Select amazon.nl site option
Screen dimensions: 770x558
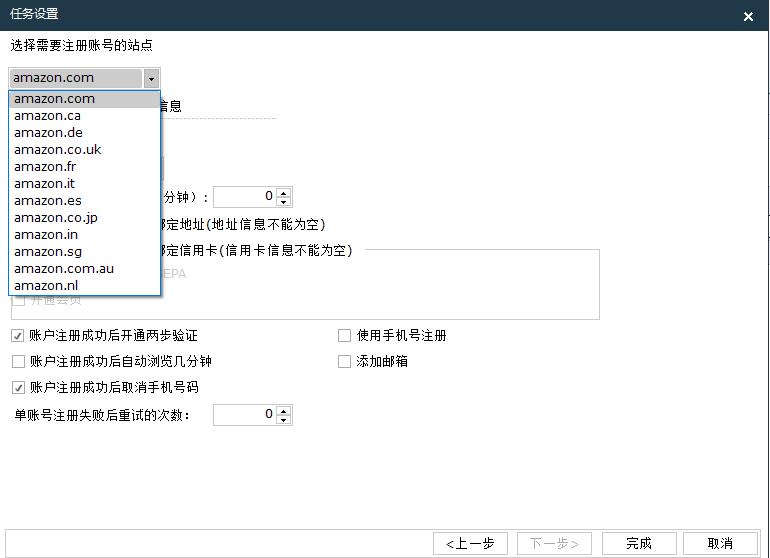[84, 285]
